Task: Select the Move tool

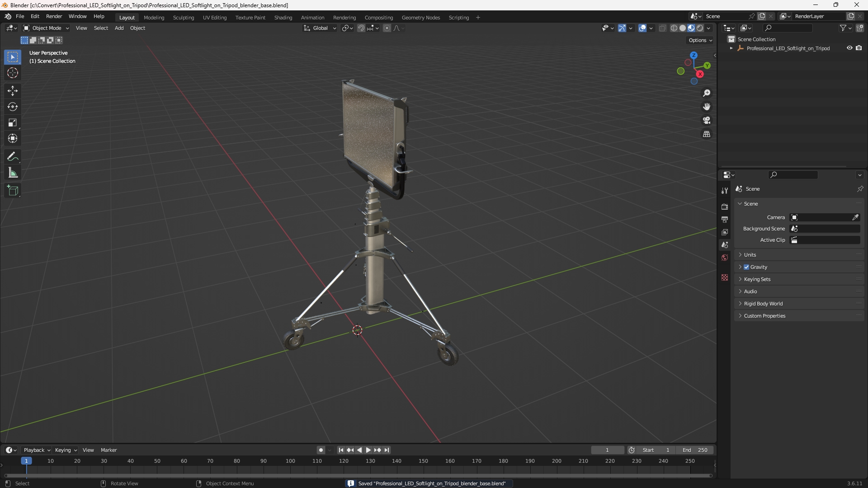Action: pyautogui.click(x=13, y=91)
